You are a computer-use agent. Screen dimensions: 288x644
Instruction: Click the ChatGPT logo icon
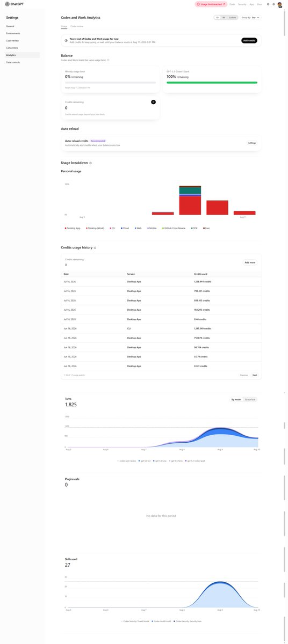coord(8,4)
